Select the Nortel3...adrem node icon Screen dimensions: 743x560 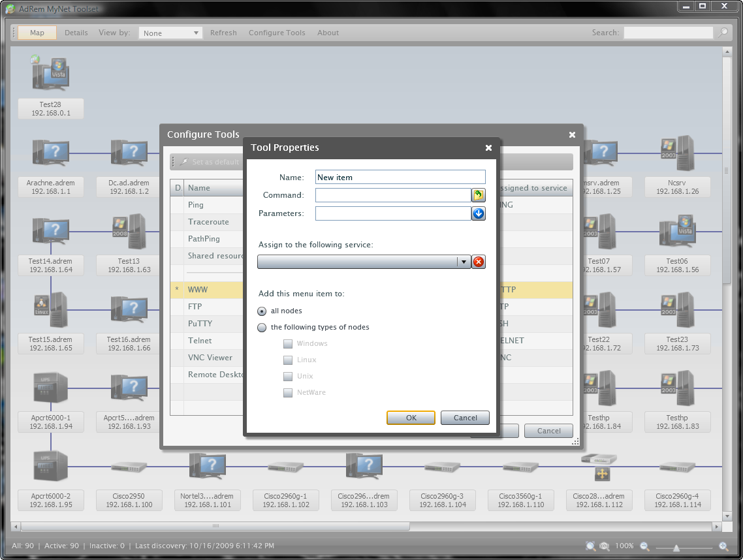point(208,466)
